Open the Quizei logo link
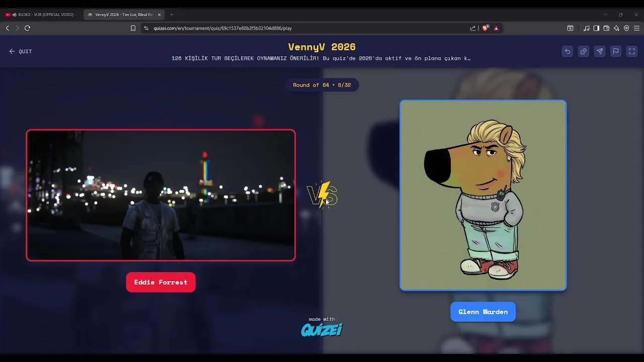This screenshot has height=362, width=644. [322, 330]
